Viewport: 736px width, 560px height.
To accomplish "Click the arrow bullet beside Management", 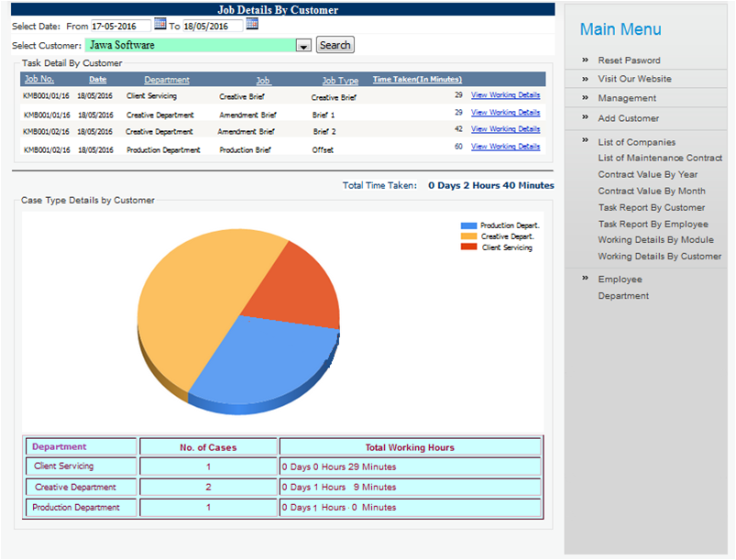I will 585,98.
